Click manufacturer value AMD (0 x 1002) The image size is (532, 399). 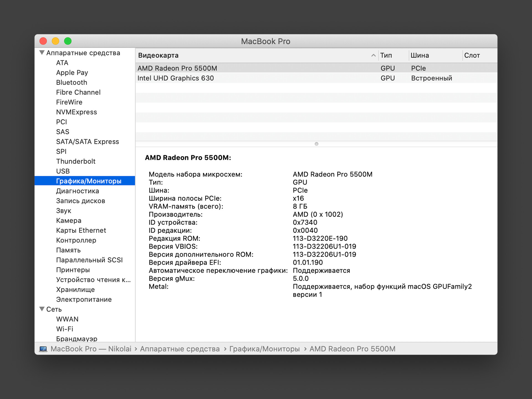[x=318, y=214]
